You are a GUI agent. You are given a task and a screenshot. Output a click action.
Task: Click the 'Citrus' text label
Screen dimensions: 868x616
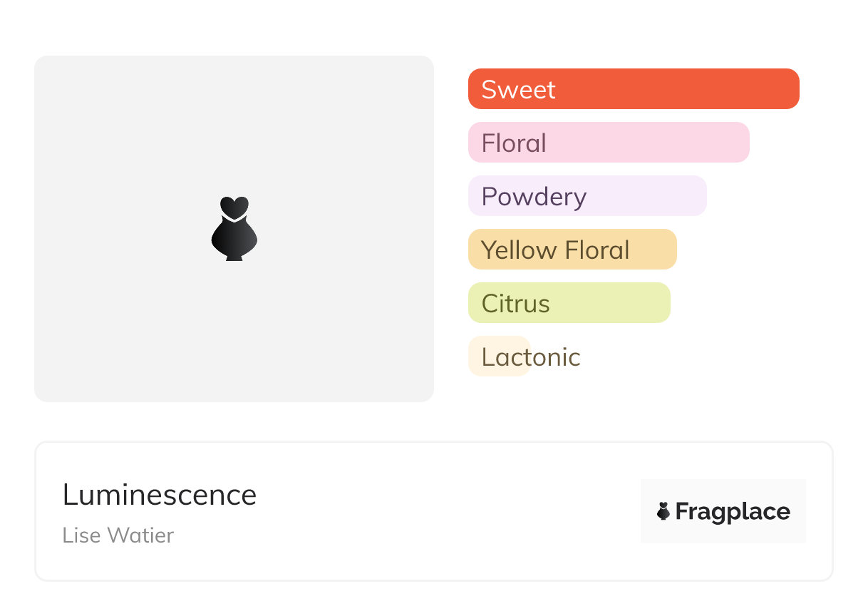point(515,304)
